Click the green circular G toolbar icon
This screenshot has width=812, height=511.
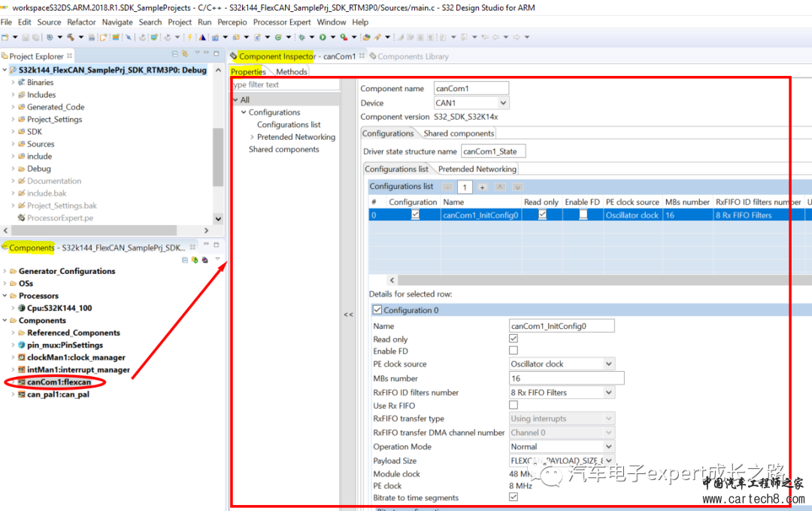tap(278, 38)
